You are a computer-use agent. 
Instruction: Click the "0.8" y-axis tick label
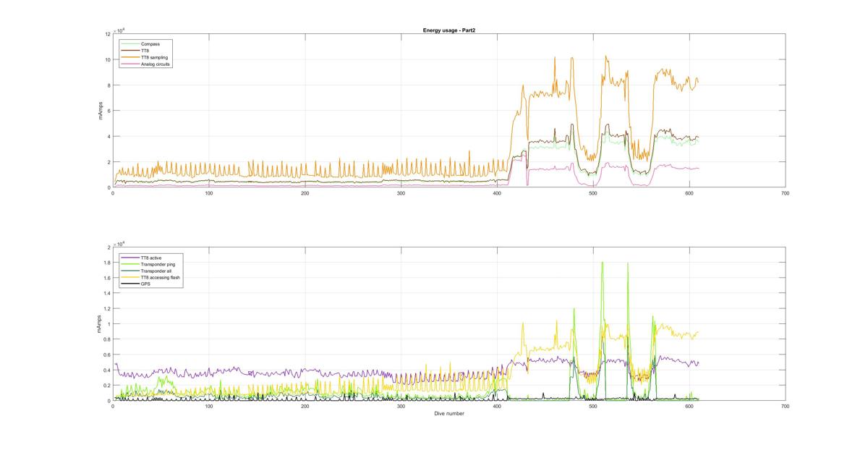(x=108, y=339)
